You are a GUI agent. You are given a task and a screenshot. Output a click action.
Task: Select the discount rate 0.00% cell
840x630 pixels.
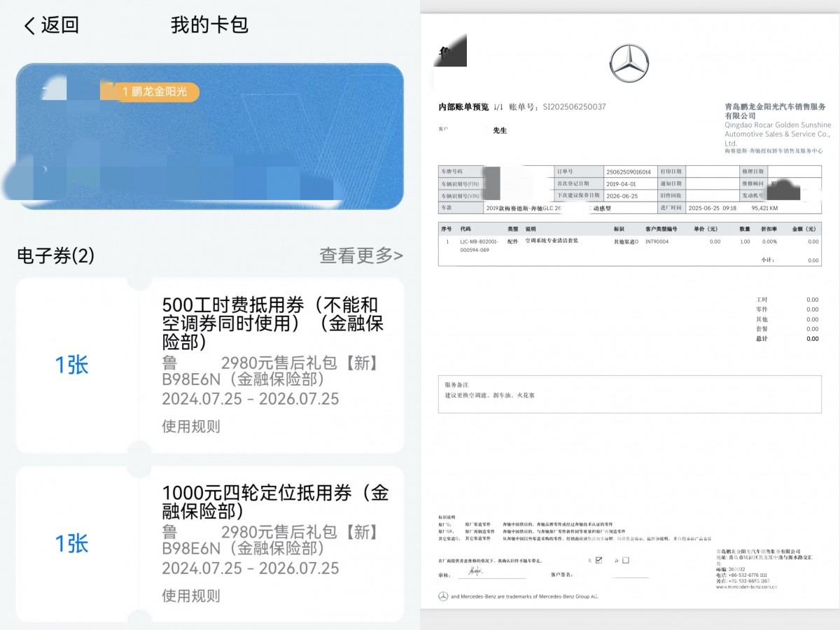click(769, 241)
